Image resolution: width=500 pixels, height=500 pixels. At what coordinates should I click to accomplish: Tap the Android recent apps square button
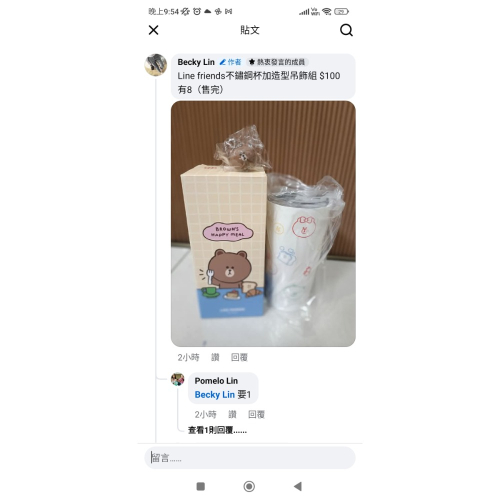point(201,486)
